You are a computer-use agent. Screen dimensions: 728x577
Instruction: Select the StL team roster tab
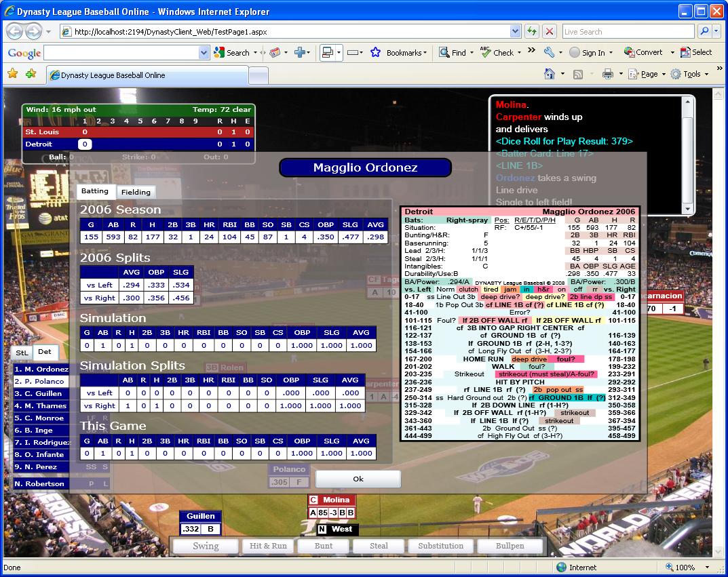tap(22, 353)
